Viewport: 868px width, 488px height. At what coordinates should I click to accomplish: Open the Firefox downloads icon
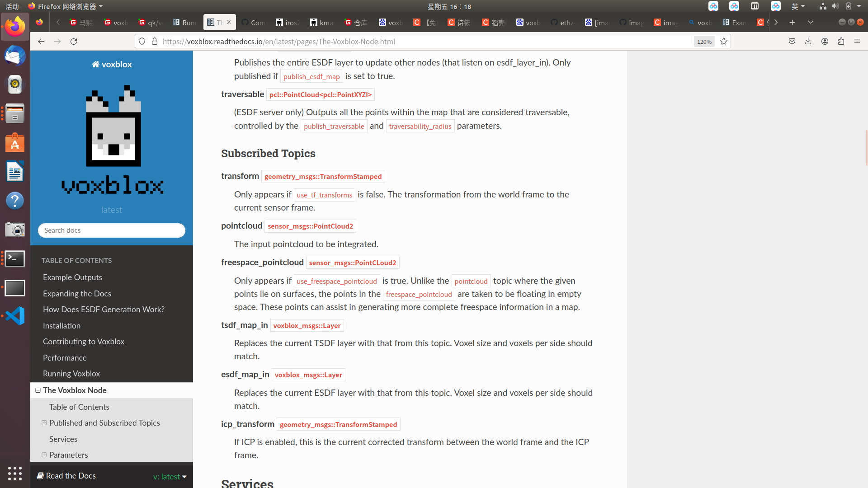(808, 42)
